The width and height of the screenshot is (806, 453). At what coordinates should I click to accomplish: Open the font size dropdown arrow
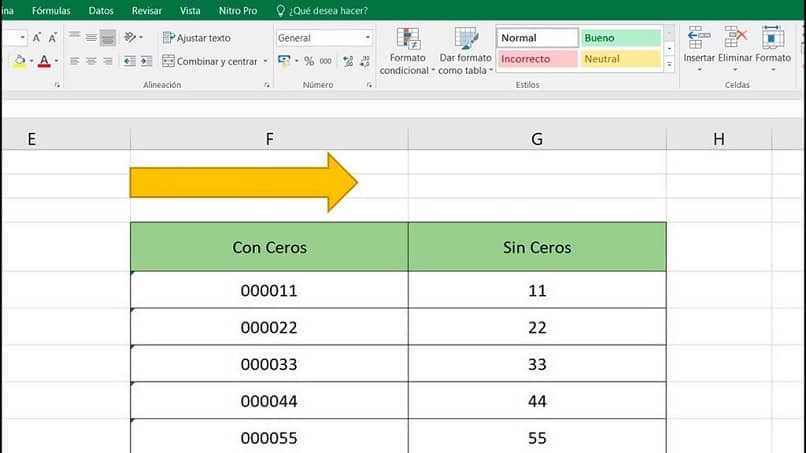tap(22, 38)
